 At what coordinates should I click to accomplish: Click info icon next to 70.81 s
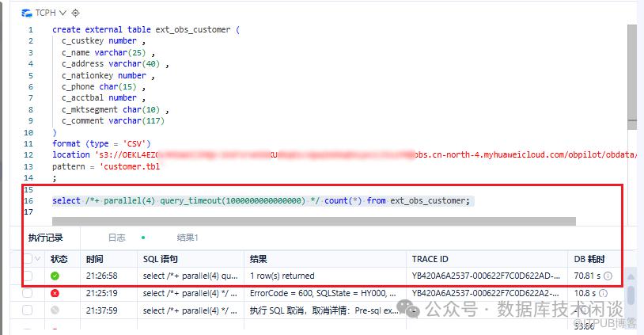click(x=608, y=276)
